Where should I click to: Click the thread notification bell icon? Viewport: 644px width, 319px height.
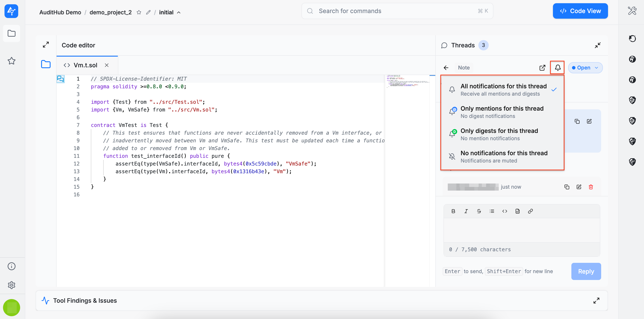pos(557,68)
